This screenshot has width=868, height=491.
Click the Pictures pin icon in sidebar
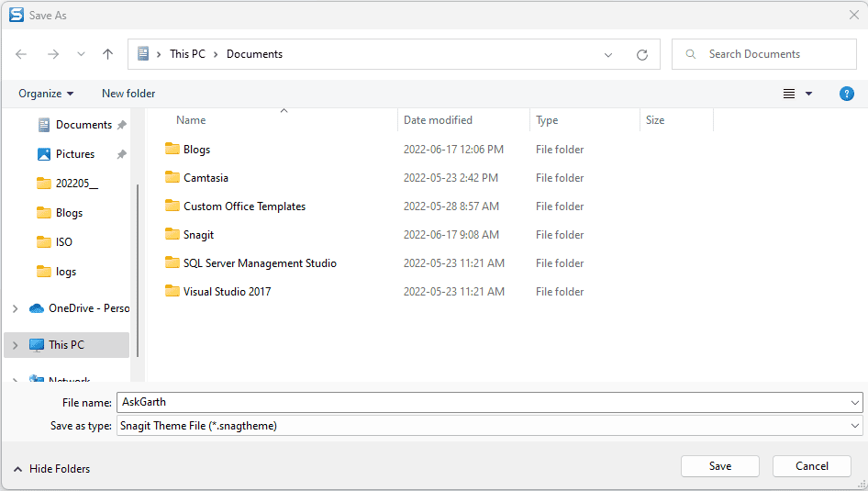coord(122,154)
